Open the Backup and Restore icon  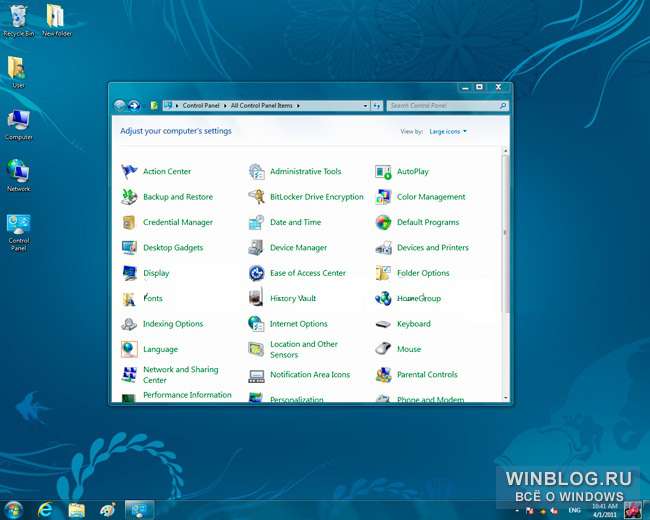pos(129,197)
